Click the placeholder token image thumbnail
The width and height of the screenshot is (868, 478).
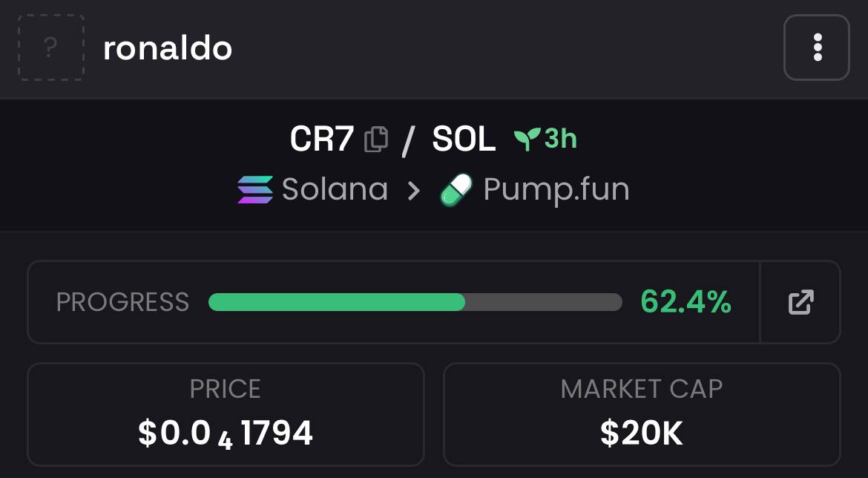51,48
